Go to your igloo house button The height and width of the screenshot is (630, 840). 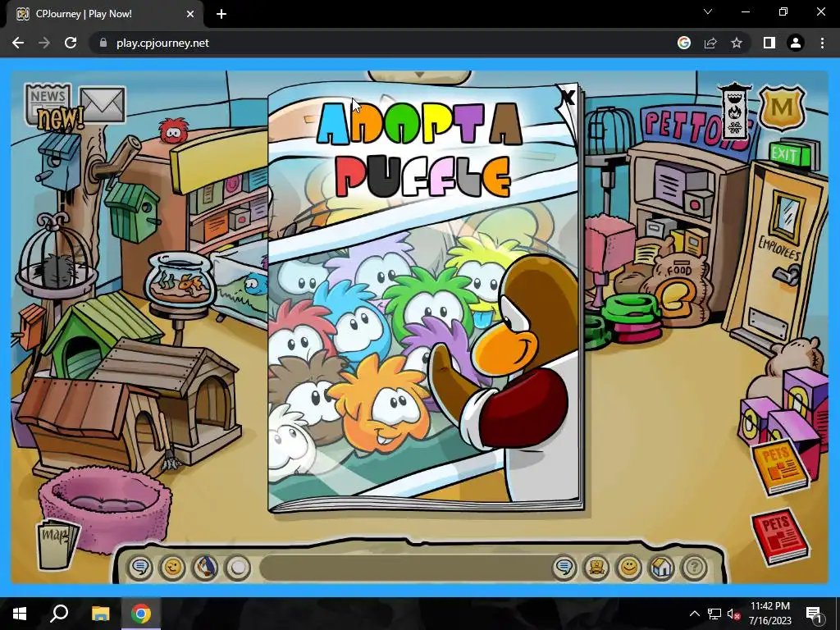click(x=662, y=567)
